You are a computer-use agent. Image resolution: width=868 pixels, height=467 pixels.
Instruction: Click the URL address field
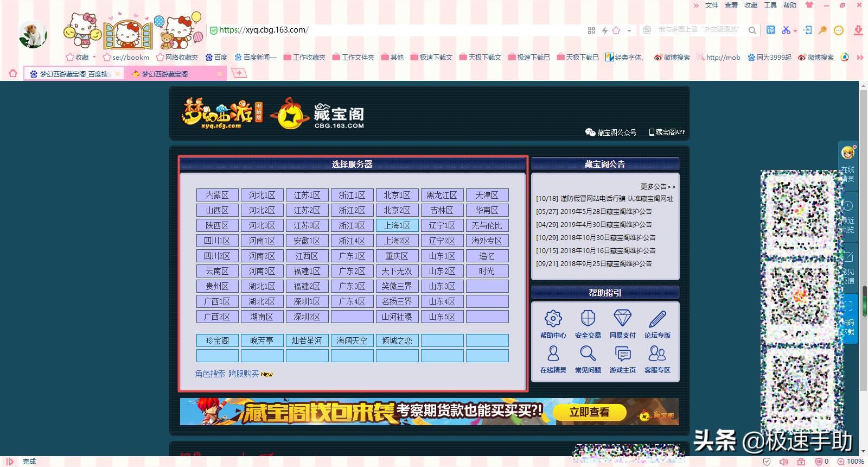(396, 30)
